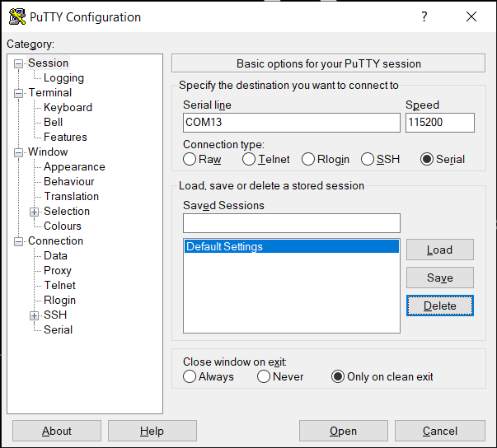This screenshot has width=497, height=448.
Task: Collapse the Terminal tree node
Action: coord(18,93)
